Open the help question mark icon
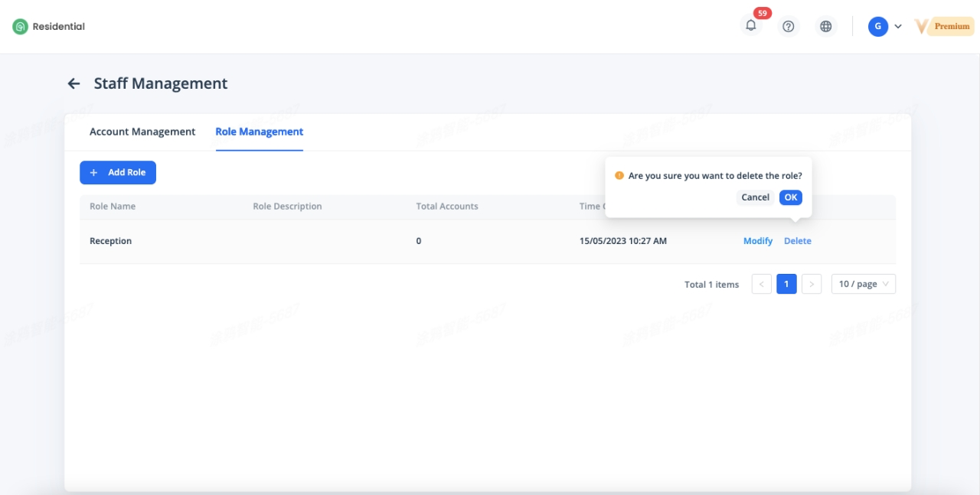Screen dimensions: 980x495 [x=789, y=26]
